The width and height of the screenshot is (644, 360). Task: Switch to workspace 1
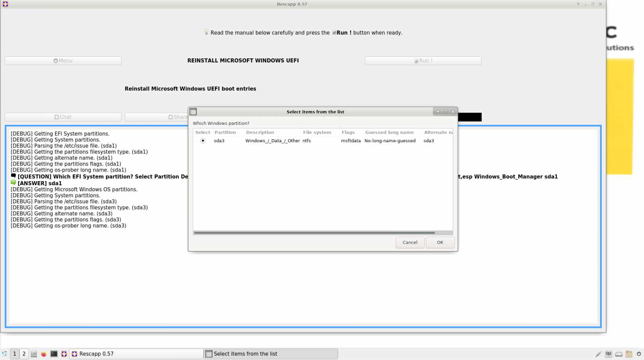(14, 354)
